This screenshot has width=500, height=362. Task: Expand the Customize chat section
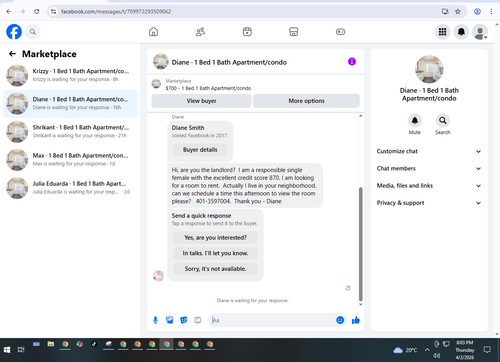point(429,151)
